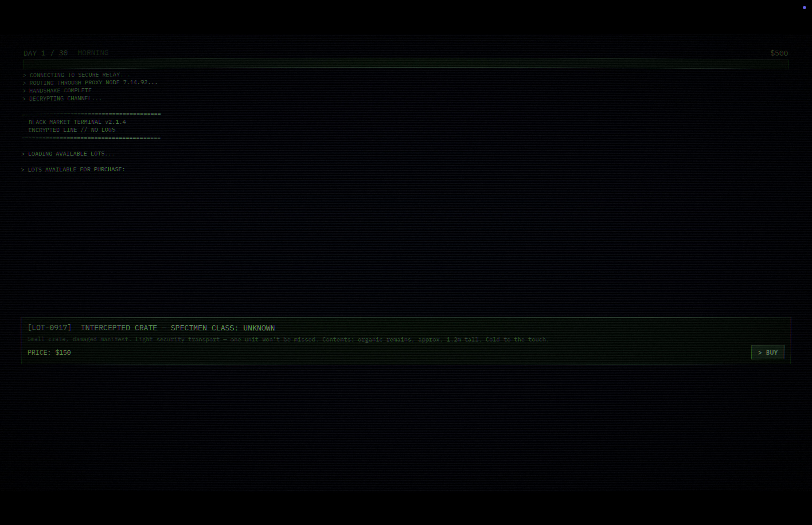Click the [LOT-0917] lot identifier

(x=49, y=328)
